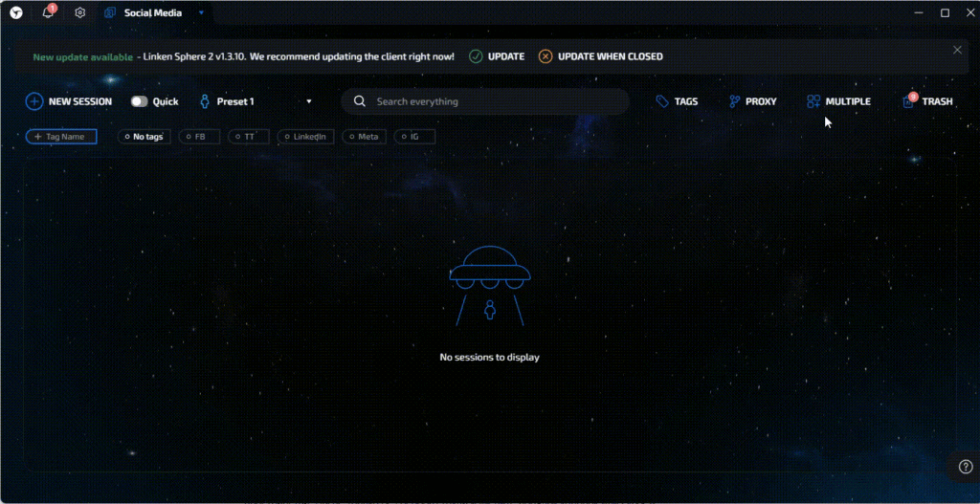Click the Linken Sphere logo icon
The width and height of the screenshot is (980, 504).
pos(16,12)
